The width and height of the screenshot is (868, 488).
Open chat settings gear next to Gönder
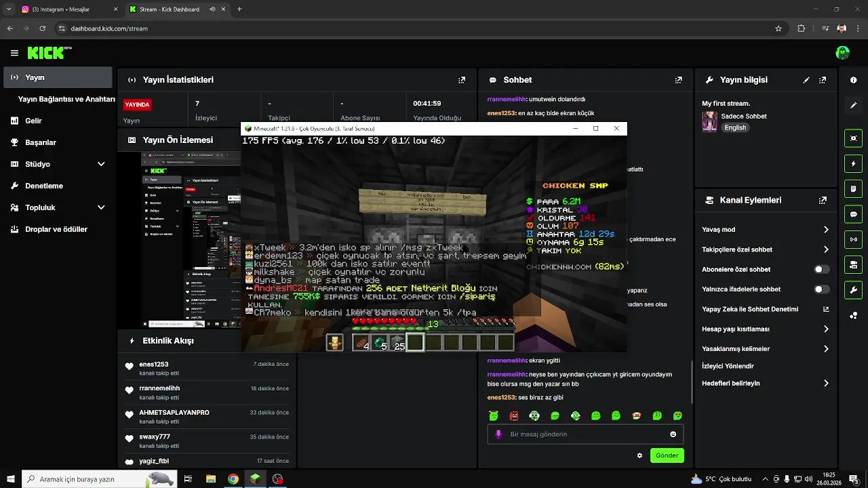click(639, 455)
